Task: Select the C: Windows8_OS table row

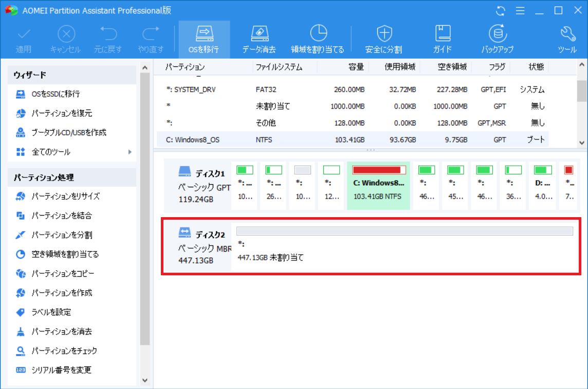Action: (353, 139)
